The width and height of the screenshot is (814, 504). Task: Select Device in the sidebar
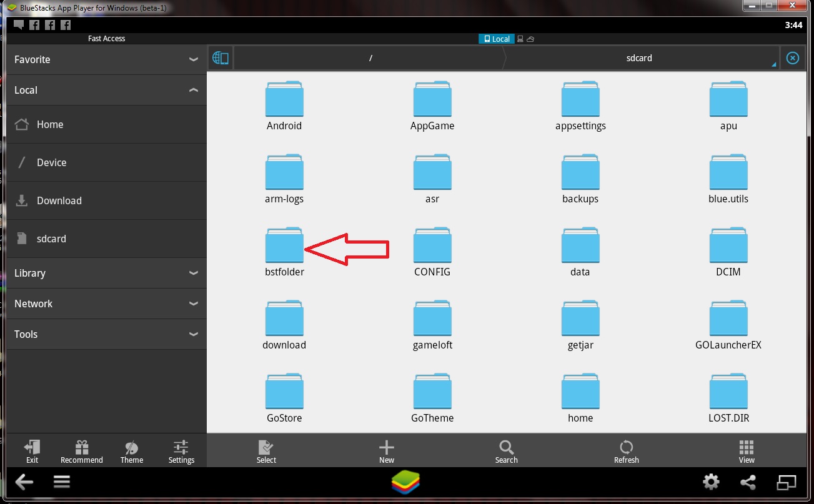tap(106, 162)
